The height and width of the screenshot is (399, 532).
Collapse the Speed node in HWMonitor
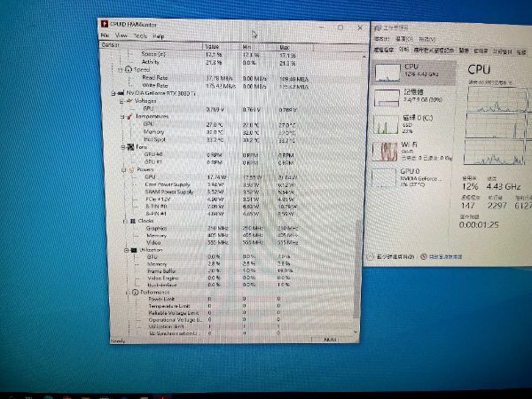120,70
